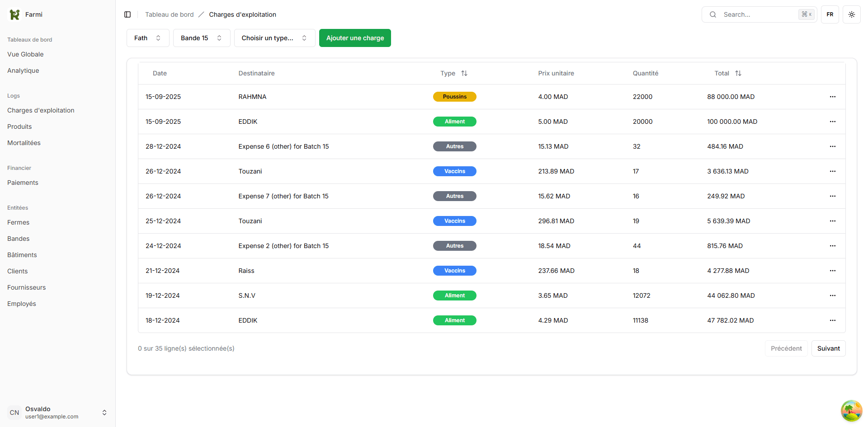Toggle light/dark theme mode
This screenshot has height=427, width=868.
[851, 14]
